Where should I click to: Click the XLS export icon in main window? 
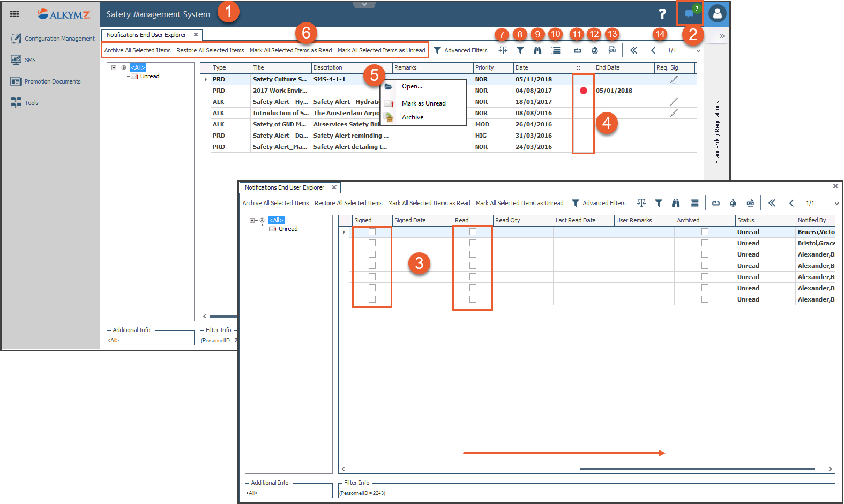point(612,50)
